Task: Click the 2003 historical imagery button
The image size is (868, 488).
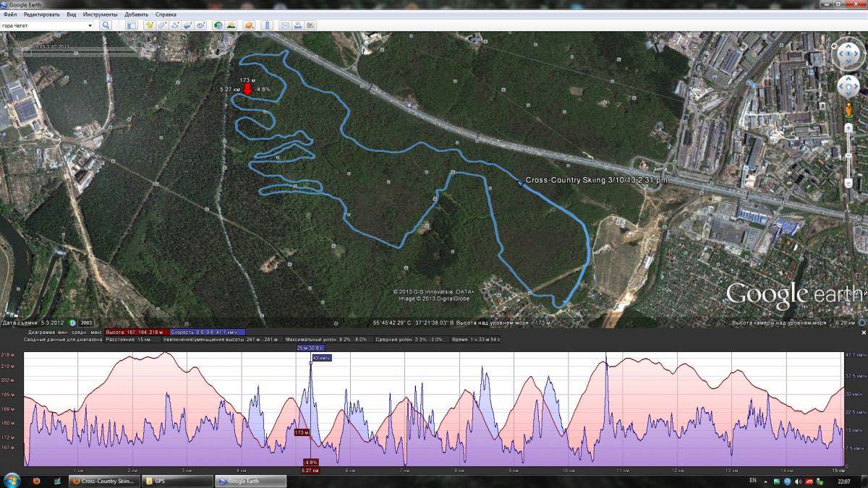Action: (x=86, y=322)
